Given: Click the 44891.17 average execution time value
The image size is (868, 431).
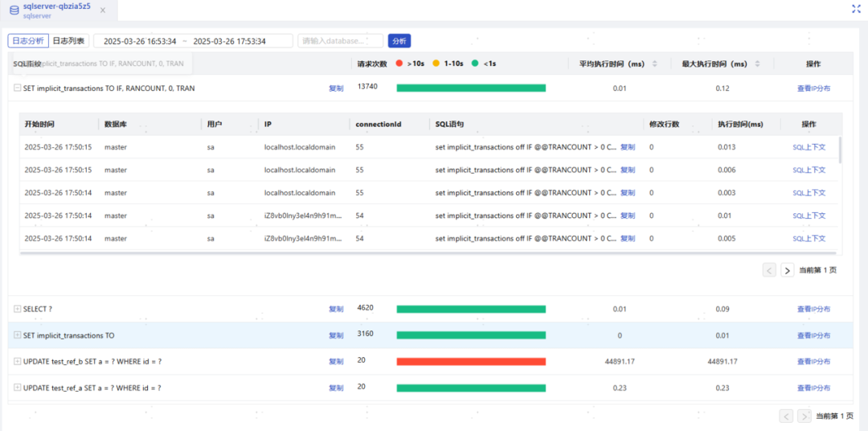Looking at the screenshot, I should (620, 361).
